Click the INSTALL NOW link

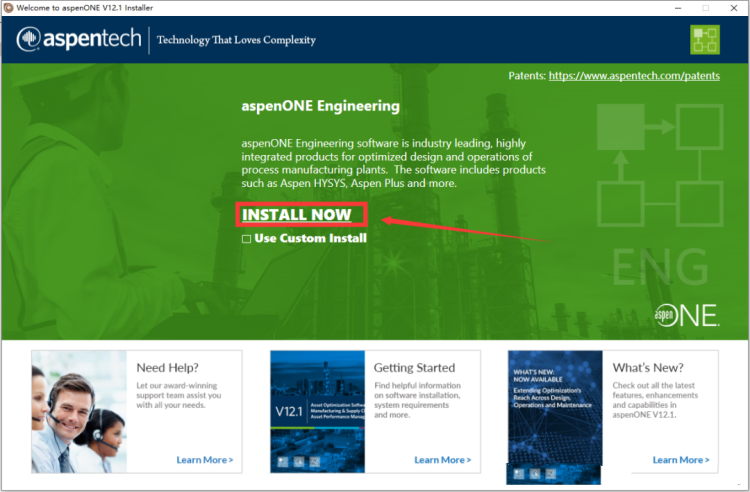pos(297,215)
